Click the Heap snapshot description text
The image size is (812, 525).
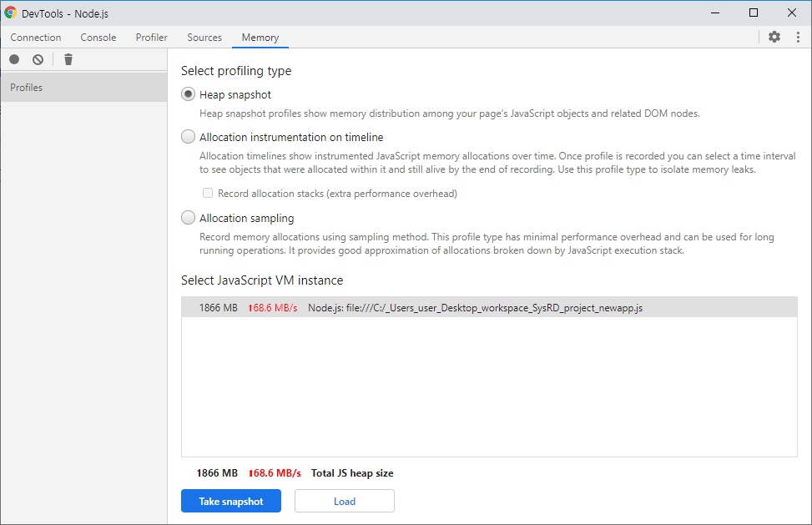click(450, 114)
